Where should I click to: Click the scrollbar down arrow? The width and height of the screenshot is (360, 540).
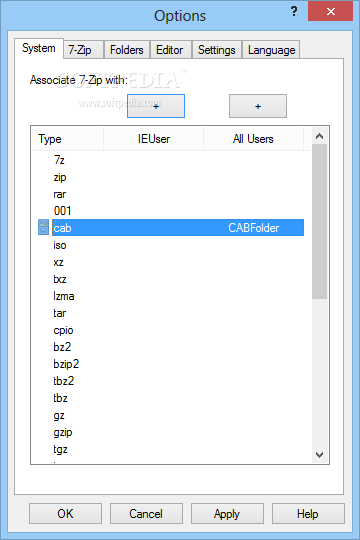319,455
